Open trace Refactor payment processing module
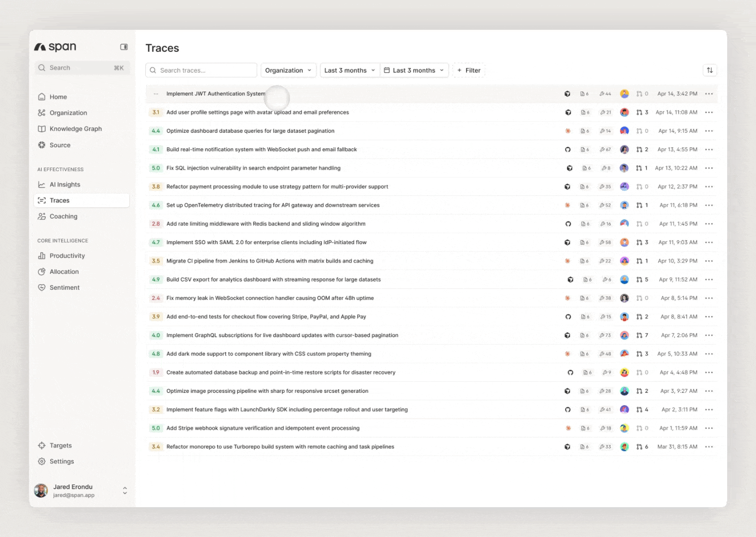756x537 pixels. pyautogui.click(x=277, y=187)
